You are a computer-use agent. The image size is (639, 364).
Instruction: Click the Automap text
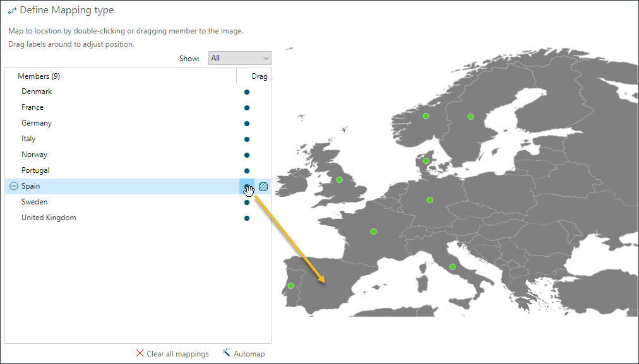click(x=249, y=354)
